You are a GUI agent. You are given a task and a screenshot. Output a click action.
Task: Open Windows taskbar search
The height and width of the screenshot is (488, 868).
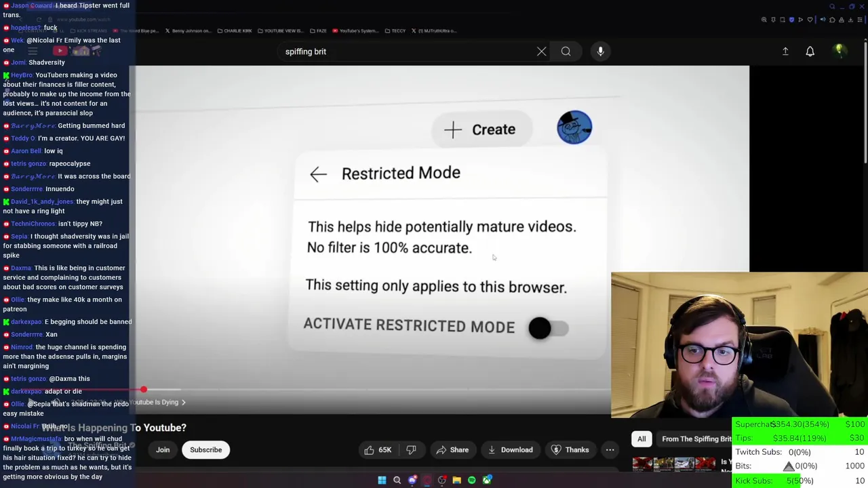397,480
